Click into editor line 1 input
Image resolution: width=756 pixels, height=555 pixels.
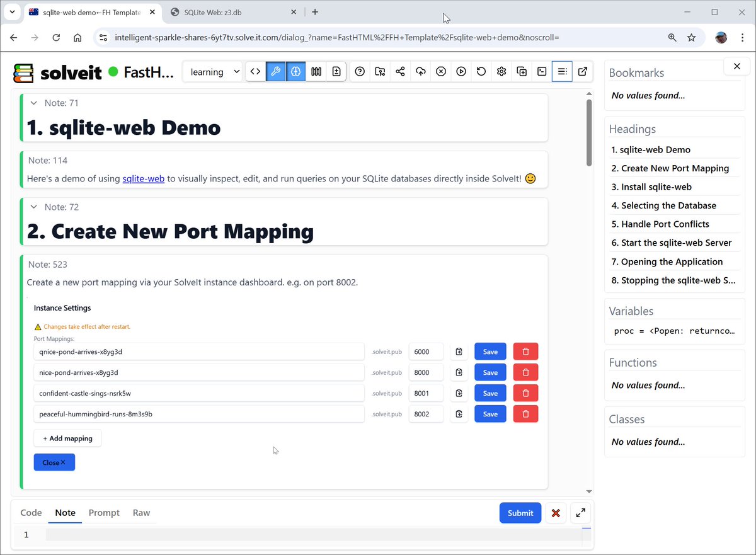313,534
